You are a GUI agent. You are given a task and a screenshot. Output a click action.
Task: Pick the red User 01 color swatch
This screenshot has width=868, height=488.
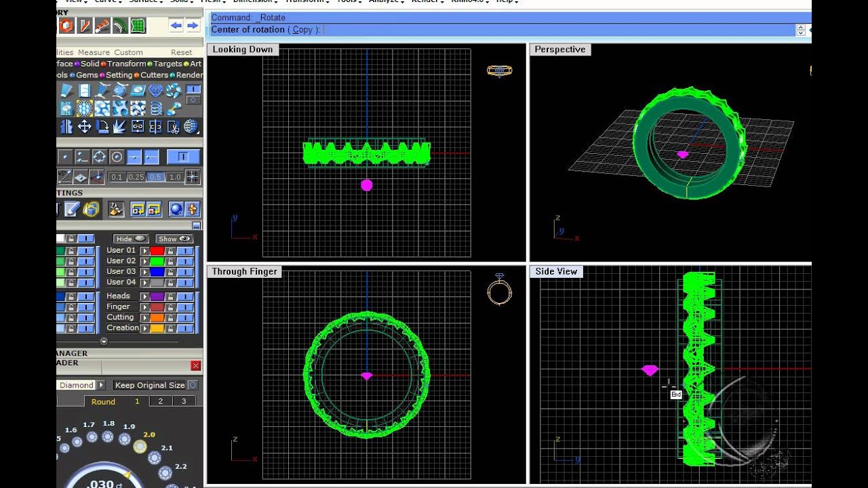157,251
